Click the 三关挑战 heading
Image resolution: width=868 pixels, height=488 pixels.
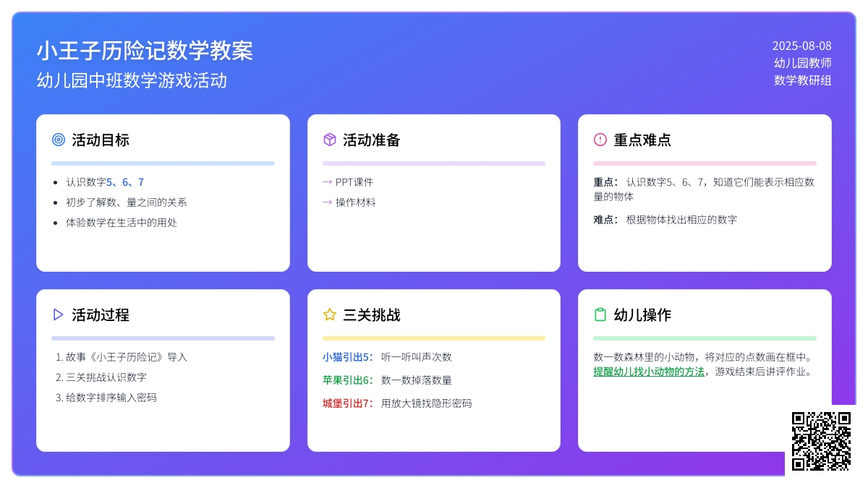tap(372, 314)
